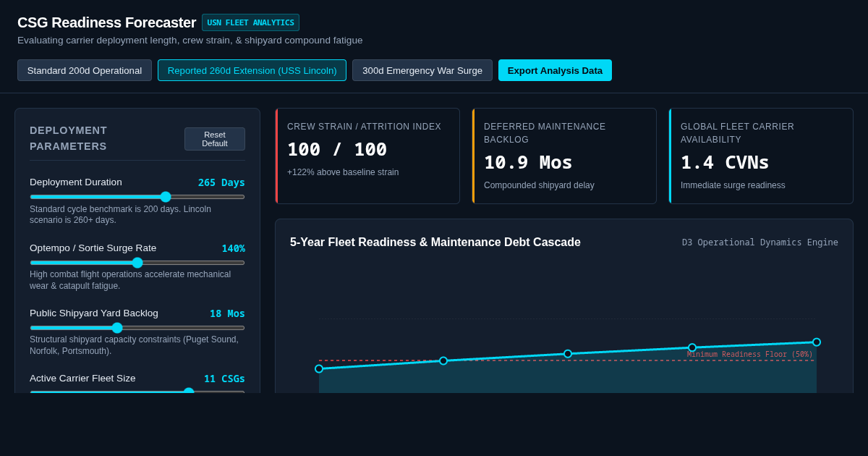Image resolution: width=868 pixels, height=456 pixels.
Task: Click the Deferred Maintenance Backlog card
Action: click(564, 156)
